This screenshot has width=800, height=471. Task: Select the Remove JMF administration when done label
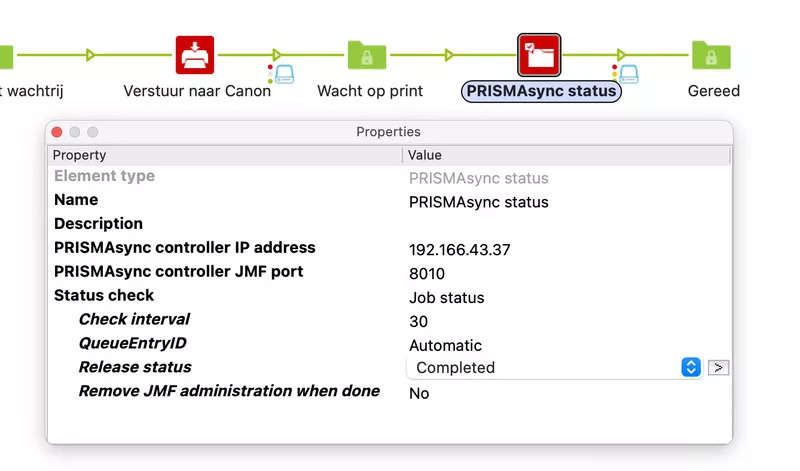point(229,391)
